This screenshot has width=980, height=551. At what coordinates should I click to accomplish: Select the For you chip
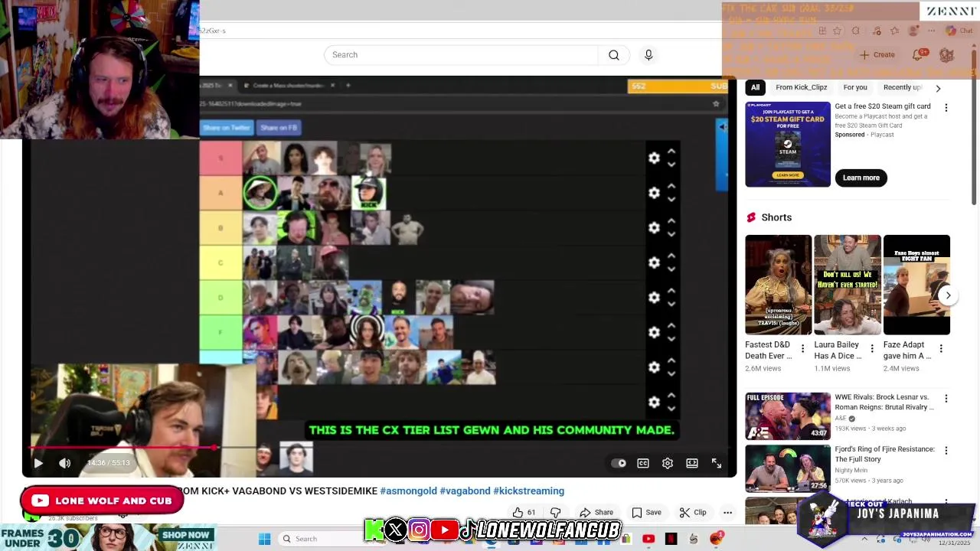[855, 87]
